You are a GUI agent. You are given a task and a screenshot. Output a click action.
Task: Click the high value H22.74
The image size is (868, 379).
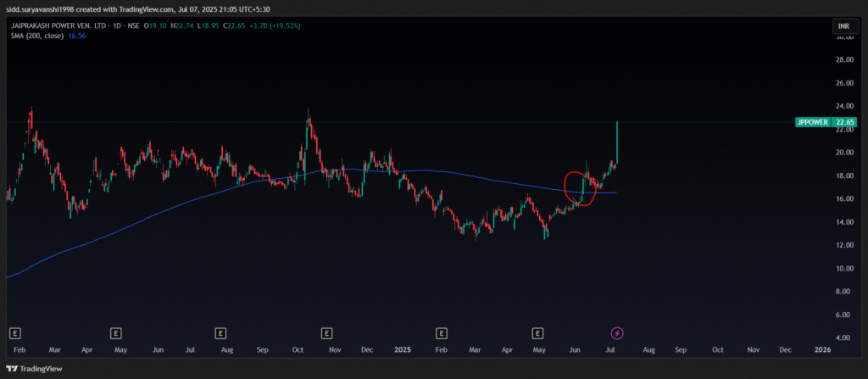click(181, 25)
